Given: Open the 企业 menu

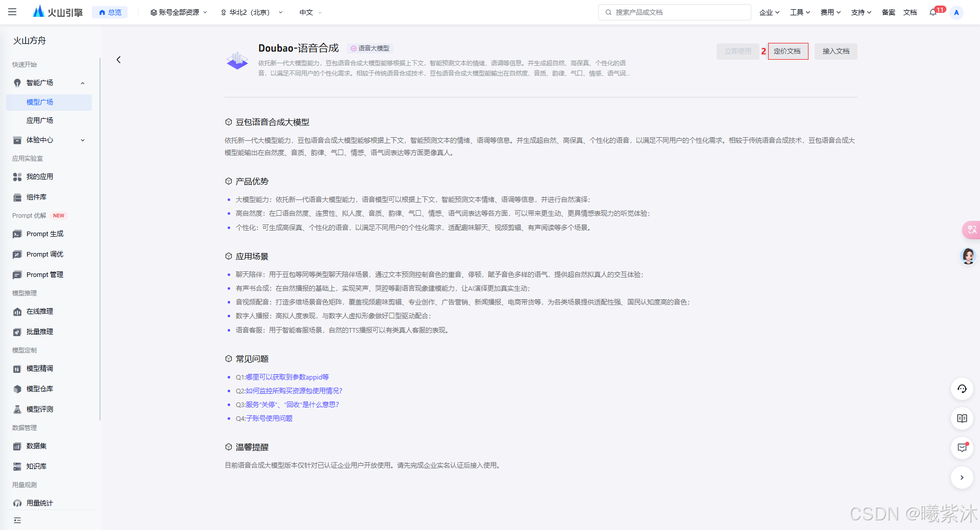Looking at the screenshot, I should pyautogui.click(x=769, y=12).
